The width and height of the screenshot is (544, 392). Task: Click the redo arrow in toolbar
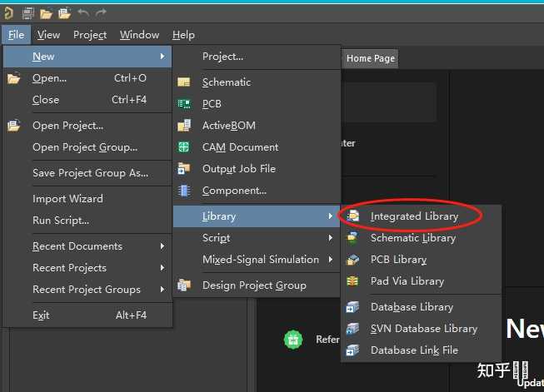(x=101, y=13)
